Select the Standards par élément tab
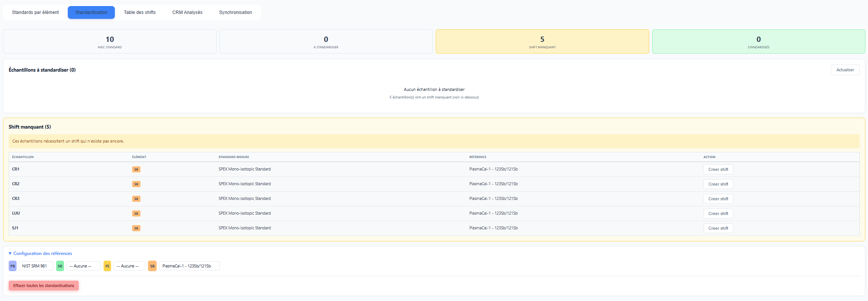The image size is (868, 301). click(x=35, y=12)
